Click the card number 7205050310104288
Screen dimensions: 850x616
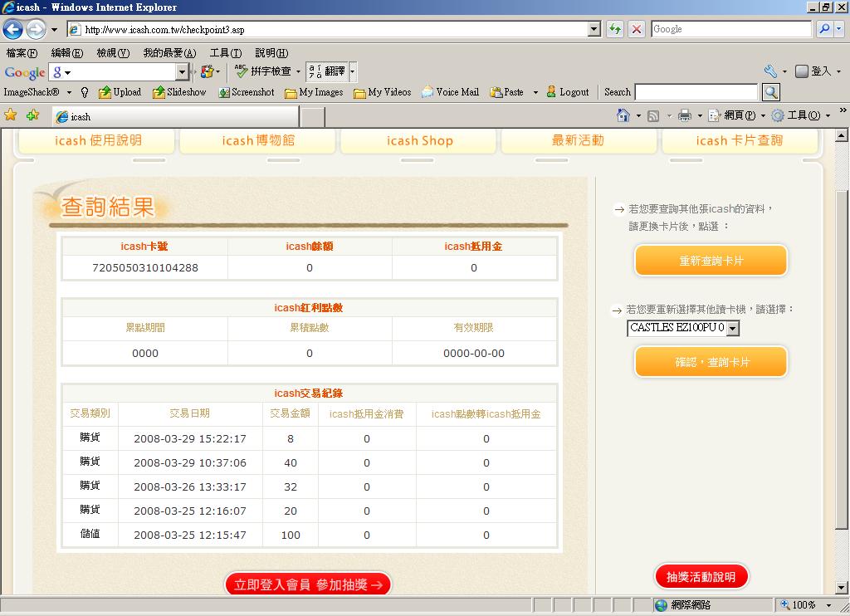[x=145, y=267]
